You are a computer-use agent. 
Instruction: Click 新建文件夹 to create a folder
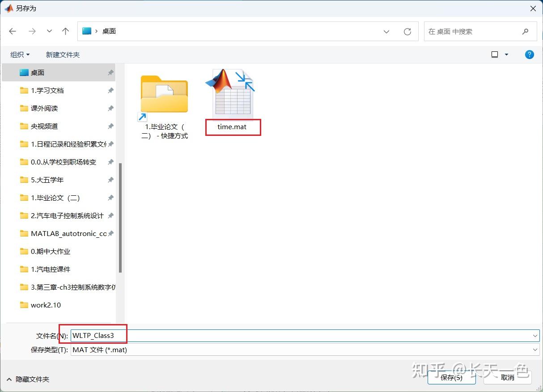[x=63, y=54]
